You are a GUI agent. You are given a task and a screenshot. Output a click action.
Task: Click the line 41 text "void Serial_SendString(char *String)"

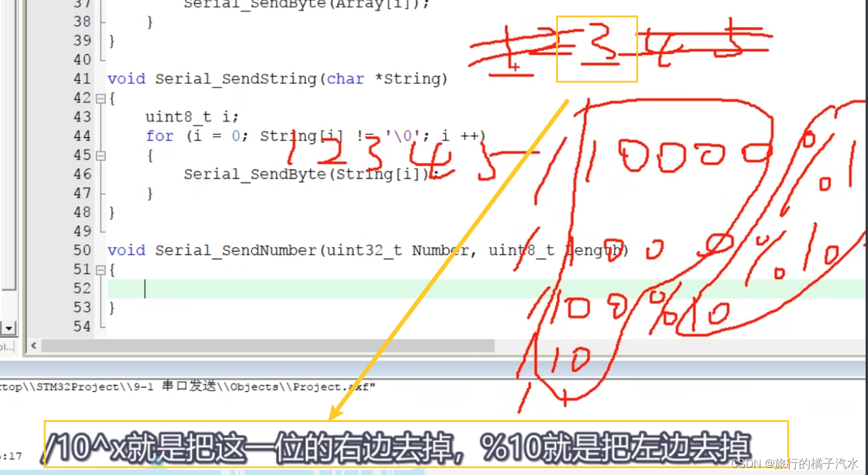(x=277, y=79)
